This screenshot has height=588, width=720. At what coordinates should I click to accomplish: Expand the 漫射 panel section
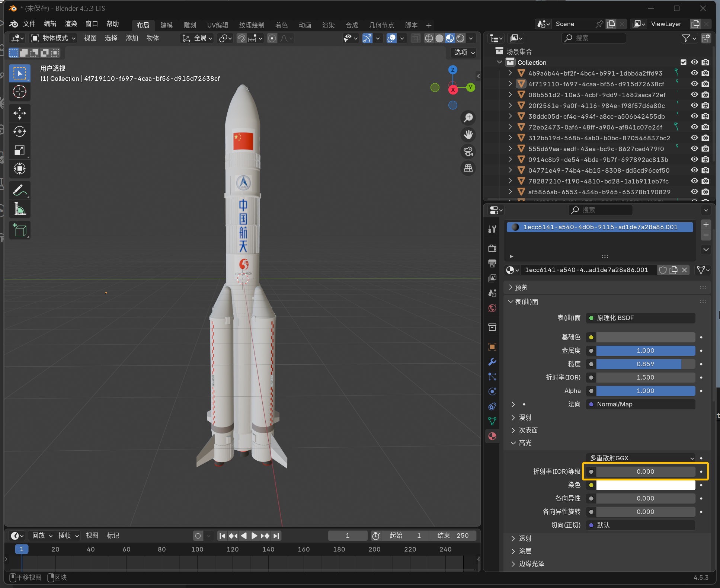[525, 418]
